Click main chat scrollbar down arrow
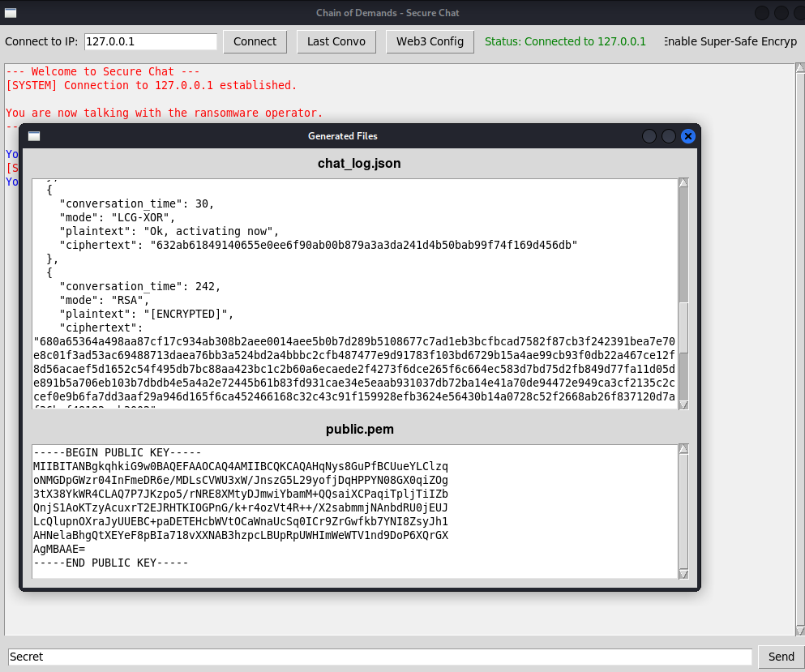The height and width of the screenshot is (672, 805). click(799, 631)
